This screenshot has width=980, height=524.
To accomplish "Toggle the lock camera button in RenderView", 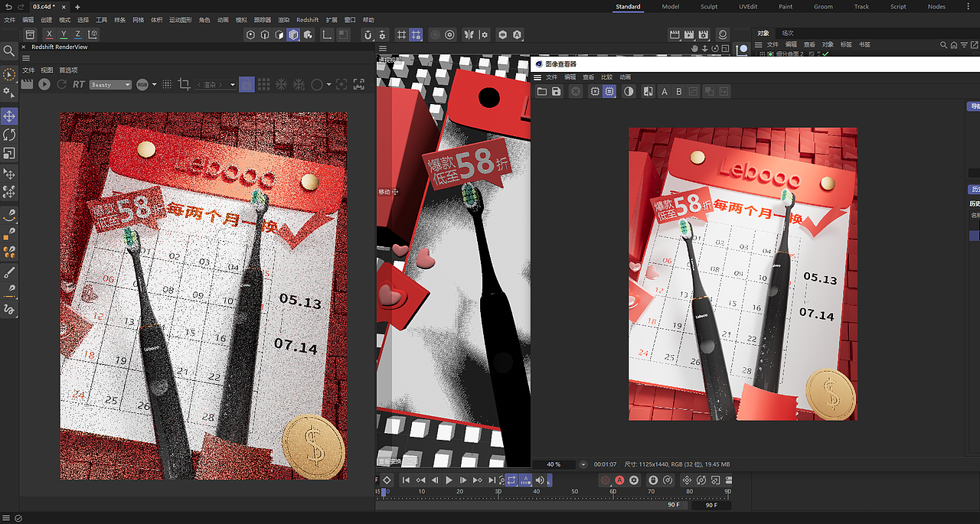I will (x=247, y=84).
